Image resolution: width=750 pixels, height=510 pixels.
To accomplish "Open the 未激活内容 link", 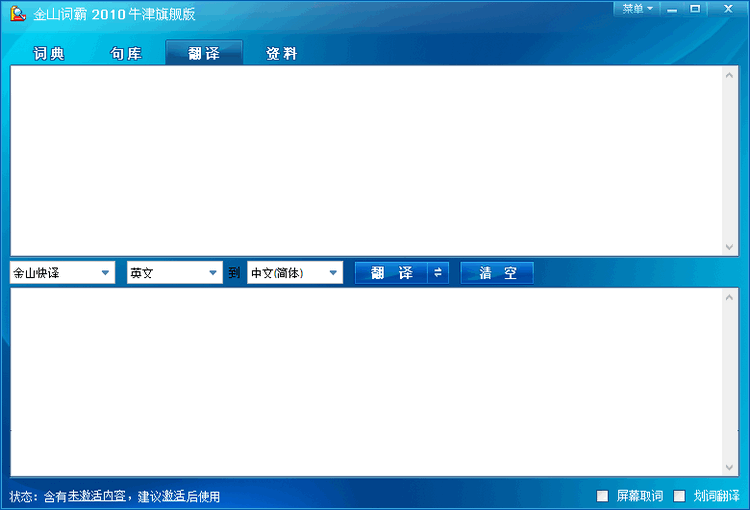I will point(97,496).
